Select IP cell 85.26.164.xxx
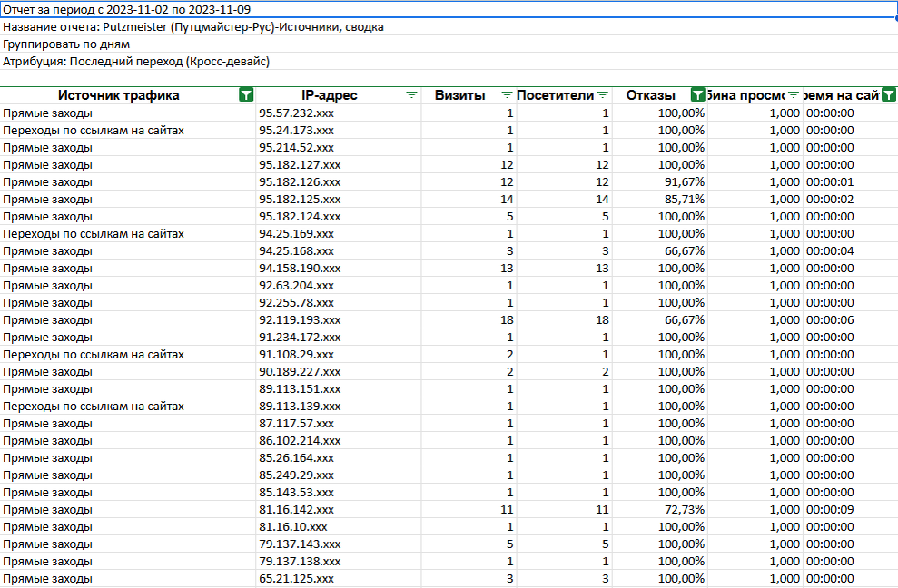Image resolution: width=898 pixels, height=588 pixels. tap(339, 457)
